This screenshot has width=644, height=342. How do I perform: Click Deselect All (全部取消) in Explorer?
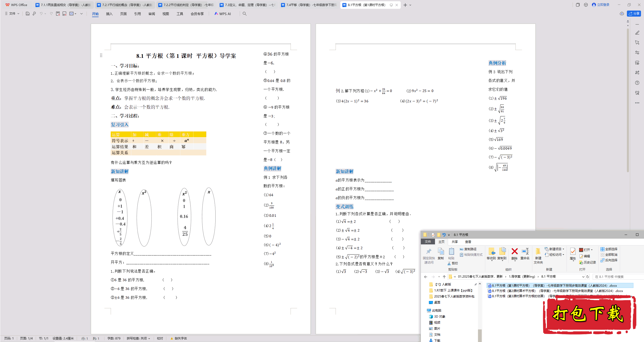(609, 254)
